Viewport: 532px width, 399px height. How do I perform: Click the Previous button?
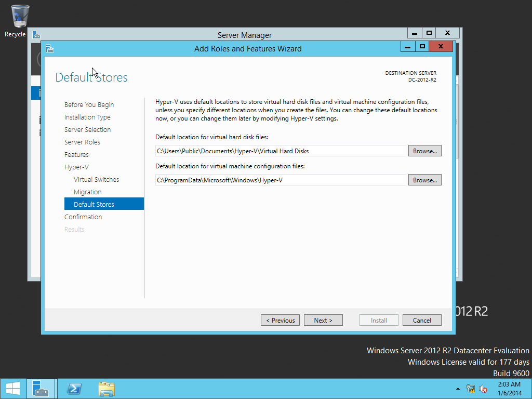(x=280, y=320)
